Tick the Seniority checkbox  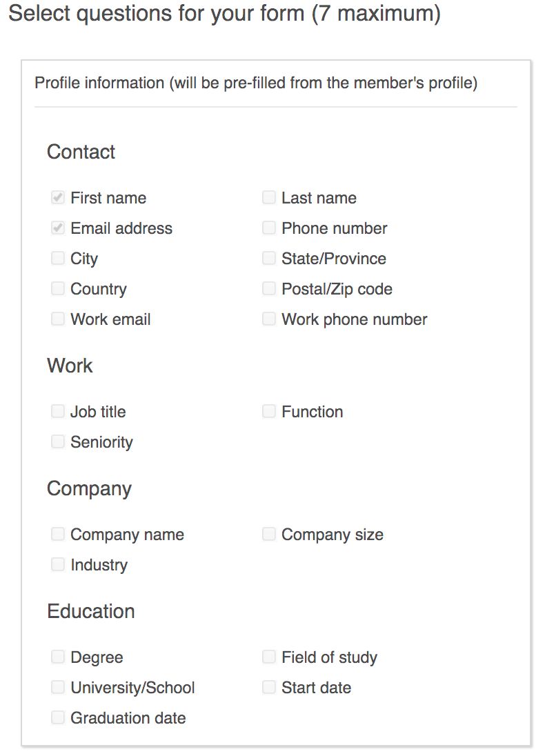pyautogui.click(x=58, y=442)
